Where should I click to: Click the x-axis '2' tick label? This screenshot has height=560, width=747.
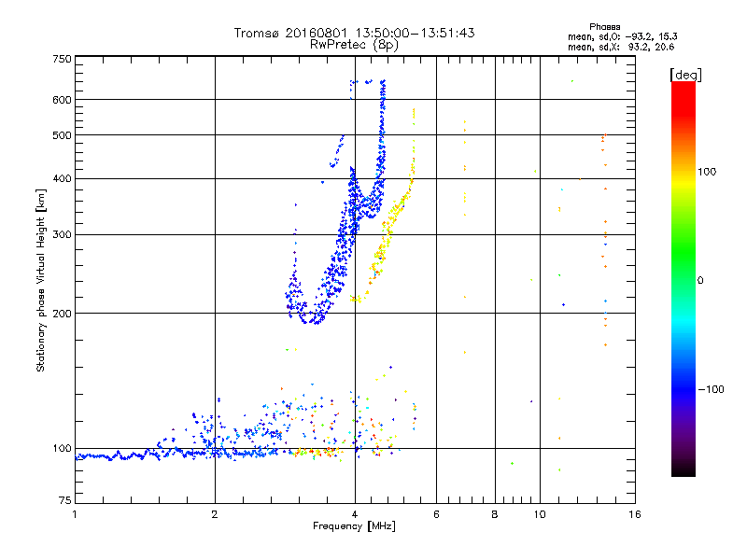(x=215, y=514)
